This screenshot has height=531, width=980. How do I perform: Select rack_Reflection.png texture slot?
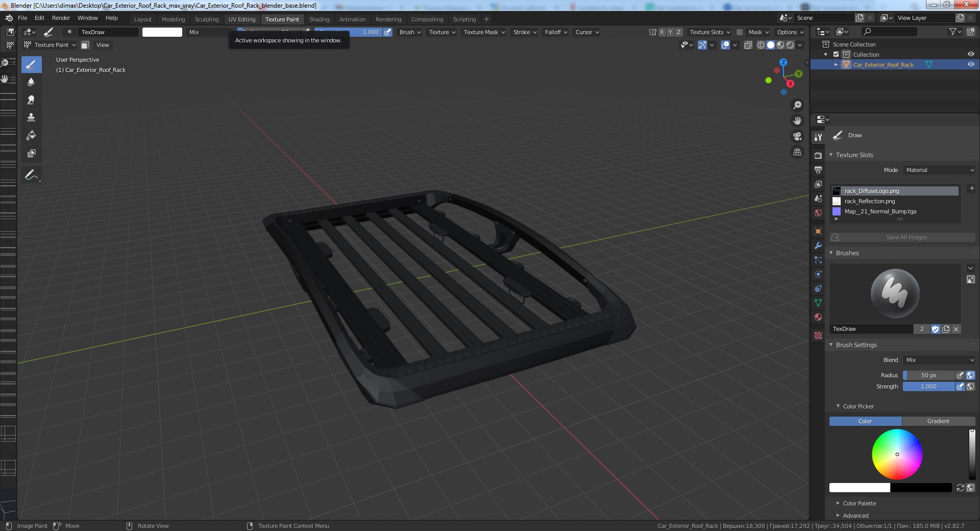point(895,201)
